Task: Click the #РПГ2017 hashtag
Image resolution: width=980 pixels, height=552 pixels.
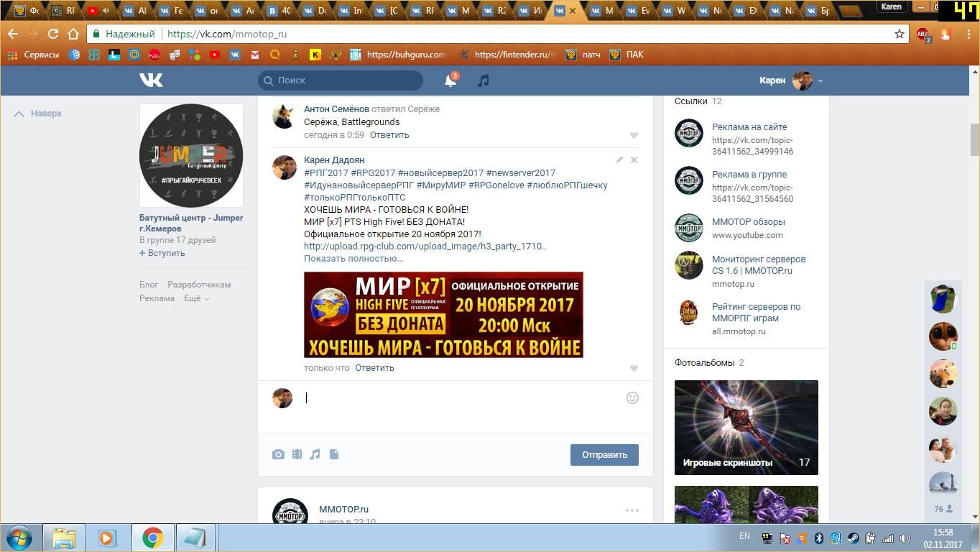Action: tap(325, 172)
